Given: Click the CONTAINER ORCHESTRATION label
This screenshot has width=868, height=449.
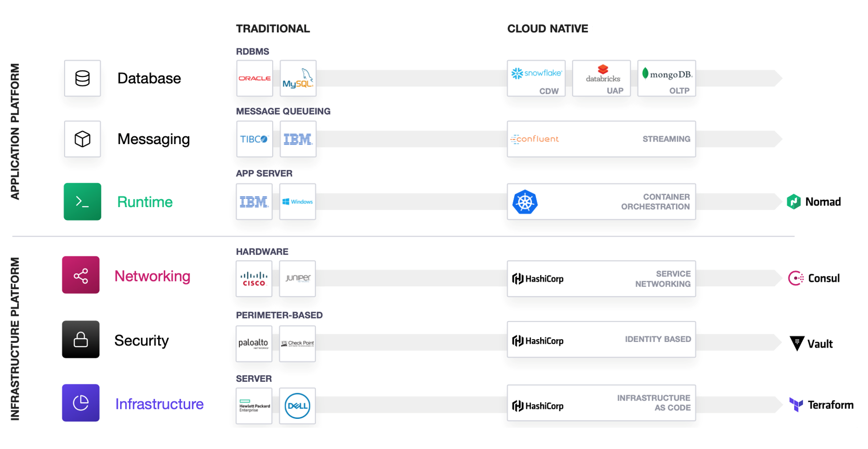Looking at the screenshot, I should click(x=655, y=202).
